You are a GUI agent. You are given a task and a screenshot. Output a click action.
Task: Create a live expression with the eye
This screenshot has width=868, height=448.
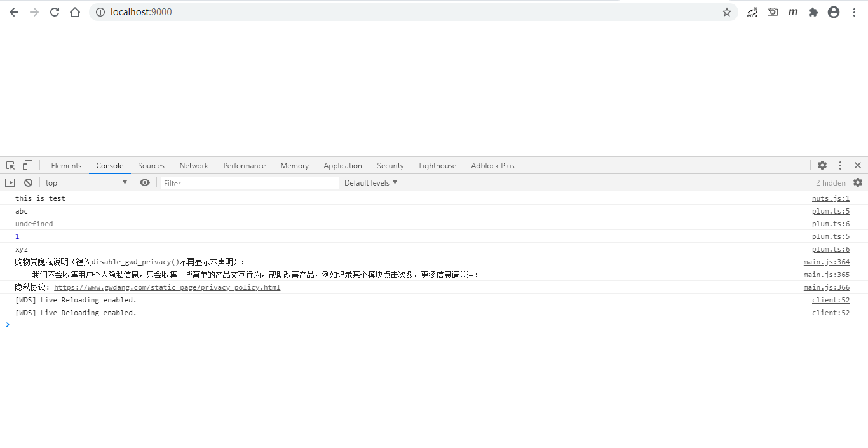(x=145, y=182)
